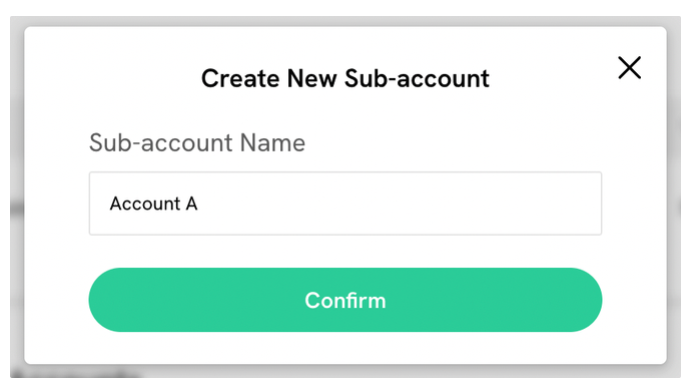Click the Confirm button
Viewport: 692px width, 392px height.
[345, 300]
